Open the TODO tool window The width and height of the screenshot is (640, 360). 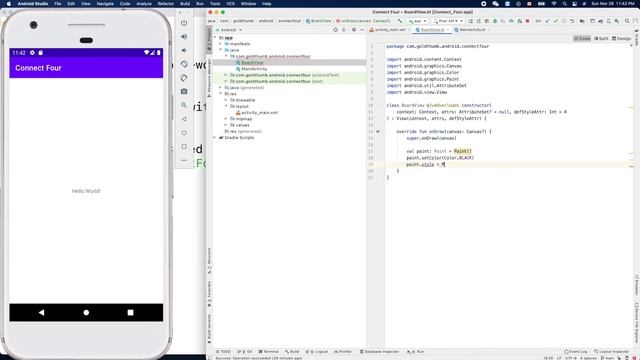pyautogui.click(x=224, y=351)
